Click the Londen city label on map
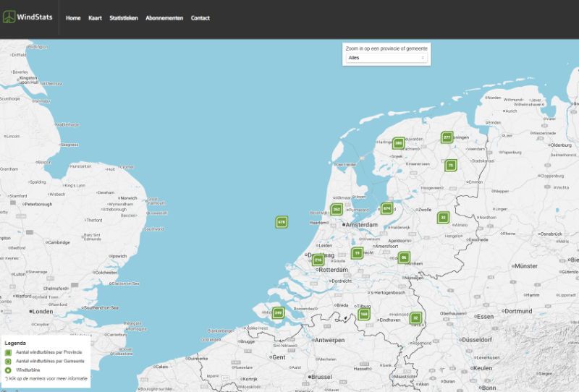 [43, 312]
